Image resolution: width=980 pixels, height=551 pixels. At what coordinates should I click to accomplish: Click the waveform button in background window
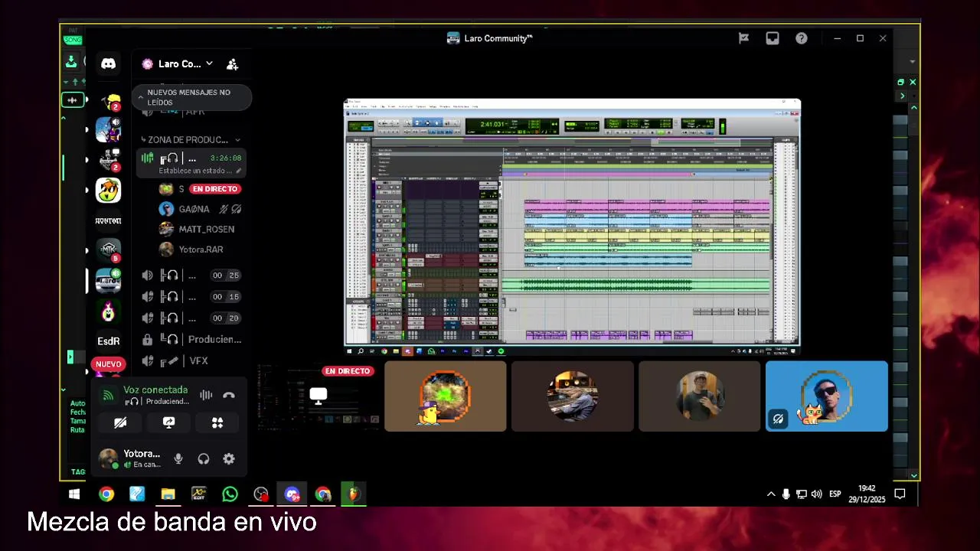[x=73, y=99]
